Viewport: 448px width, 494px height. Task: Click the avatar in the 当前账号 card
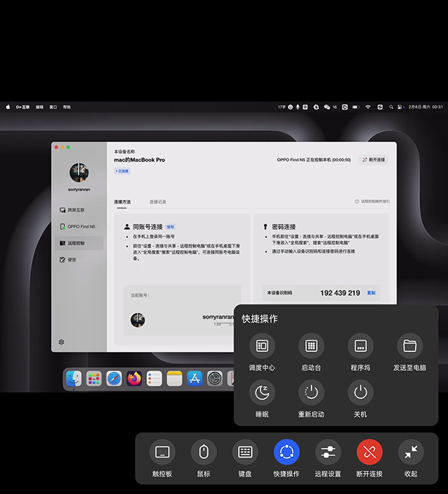click(x=138, y=320)
